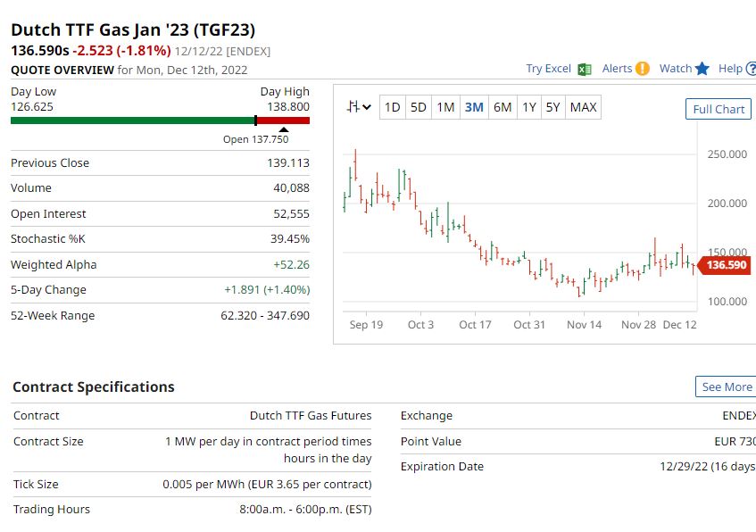Click the Open price triangle marker
756x532 pixels.
284,129
